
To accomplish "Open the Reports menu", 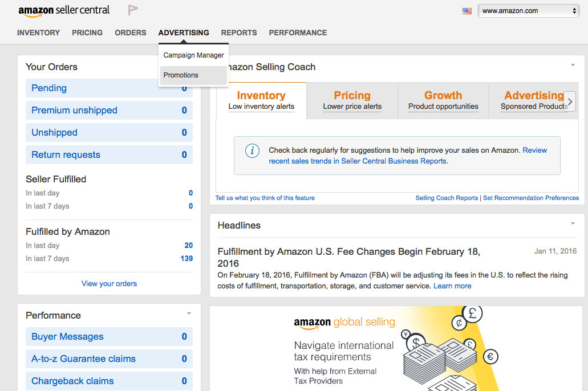I will (239, 32).
